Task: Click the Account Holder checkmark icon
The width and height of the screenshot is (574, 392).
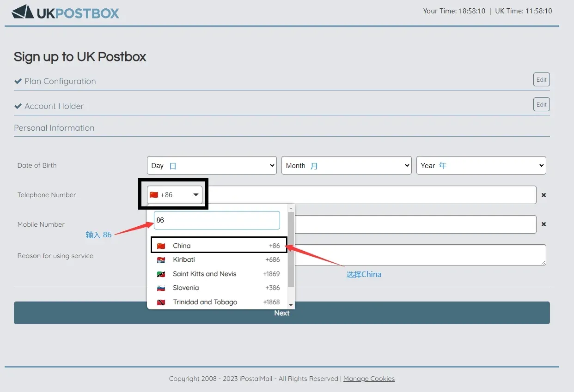Action: pyautogui.click(x=18, y=106)
